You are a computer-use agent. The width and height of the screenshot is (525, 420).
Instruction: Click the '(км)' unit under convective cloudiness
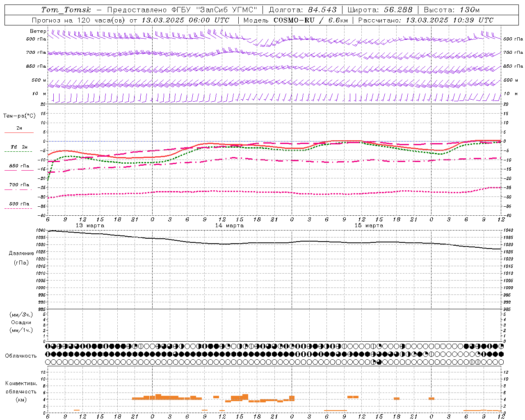[21, 399]
